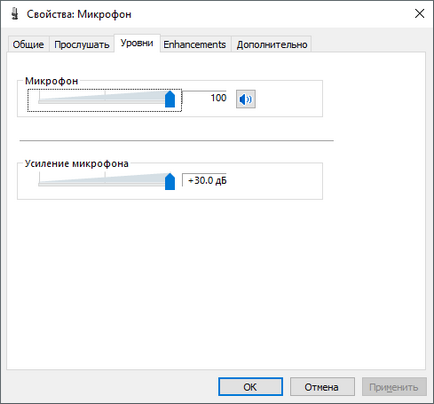Click the middle tick of the boost slider

(105, 178)
